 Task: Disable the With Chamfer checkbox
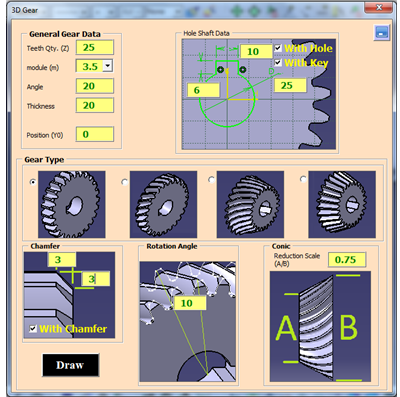(x=33, y=329)
